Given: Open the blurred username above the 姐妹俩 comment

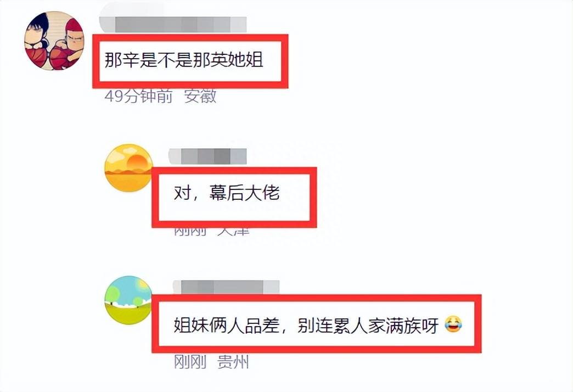Looking at the screenshot, I should [226, 288].
